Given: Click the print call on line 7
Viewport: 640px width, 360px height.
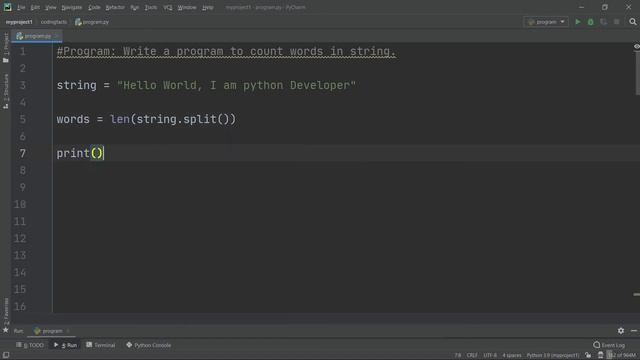Looking at the screenshot, I should click(73, 153).
